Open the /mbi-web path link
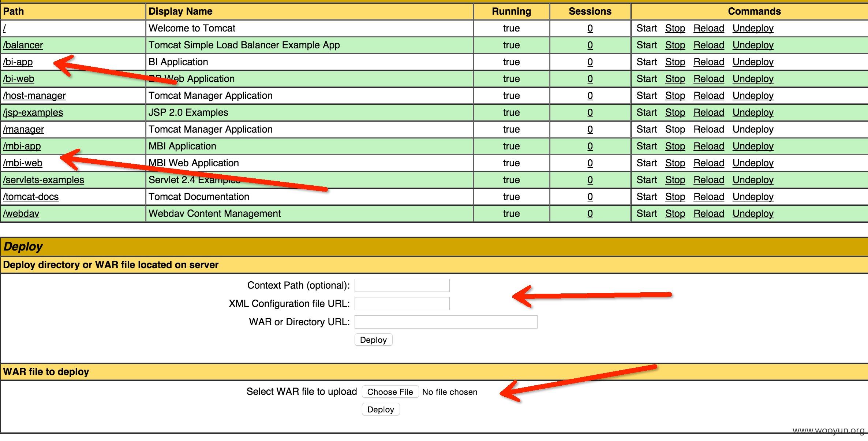 pos(23,163)
